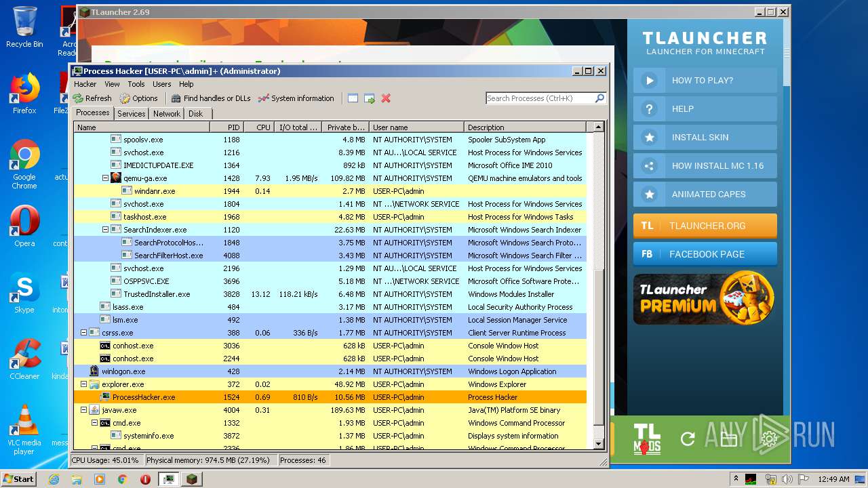The width and height of the screenshot is (868, 488).
Task: Open the Skype desktop icon
Action: click(24, 293)
